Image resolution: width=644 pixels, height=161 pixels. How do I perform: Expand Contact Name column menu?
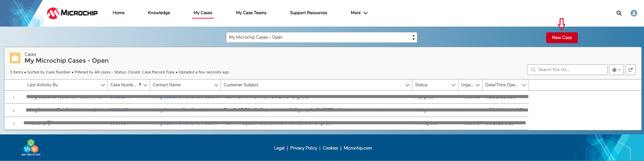[216, 85]
